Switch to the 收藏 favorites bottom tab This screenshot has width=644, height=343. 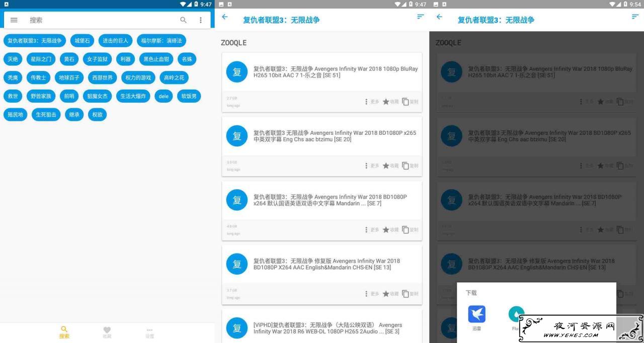click(107, 332)
